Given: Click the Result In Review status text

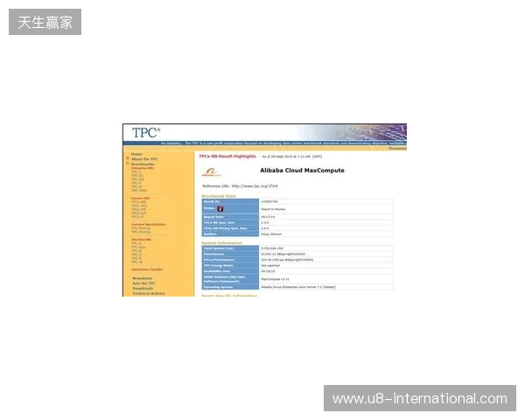Looking at the screenshot, I should tap(273, 209).
